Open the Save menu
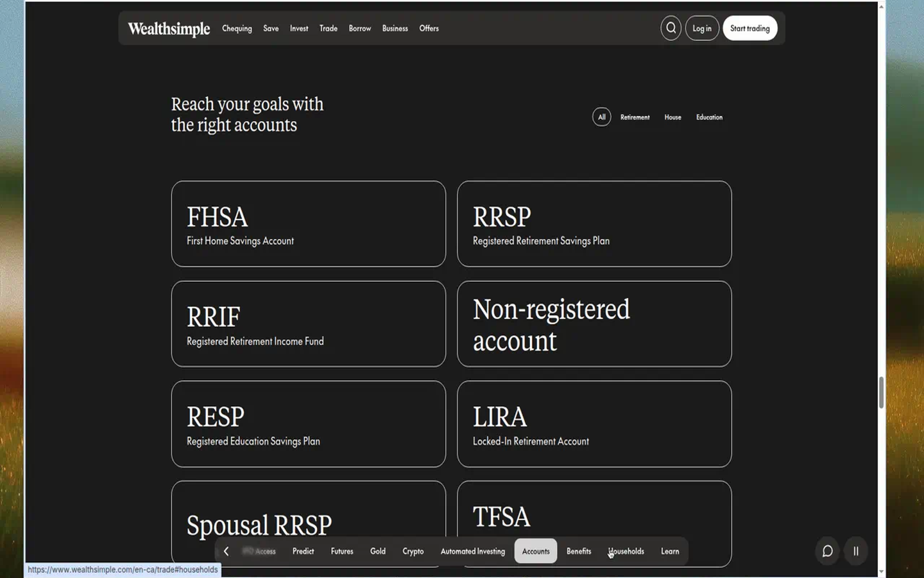Screen dimensions: 924x578 [271, 28]
